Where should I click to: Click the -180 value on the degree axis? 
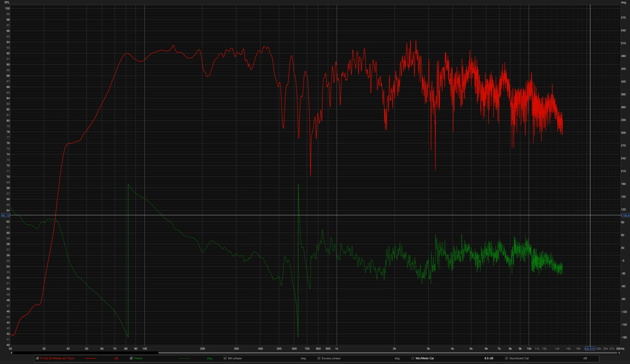(624, 338)
